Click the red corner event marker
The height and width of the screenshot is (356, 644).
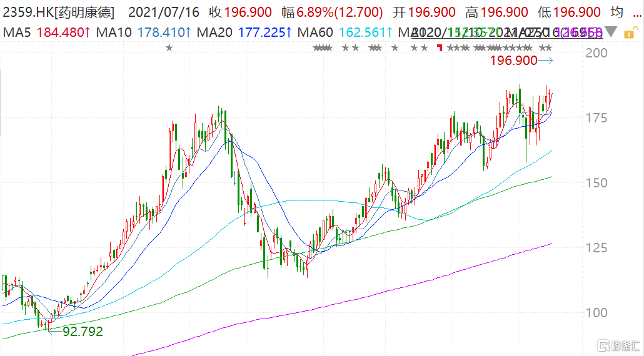click(440, 47)
